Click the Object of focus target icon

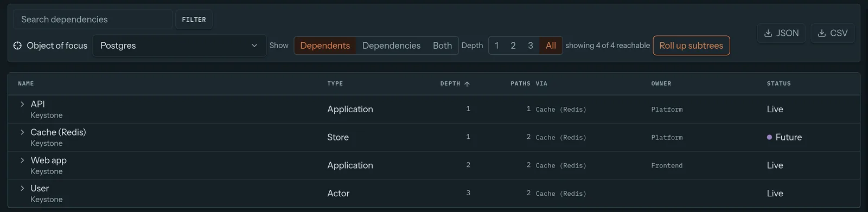(18, 46)
